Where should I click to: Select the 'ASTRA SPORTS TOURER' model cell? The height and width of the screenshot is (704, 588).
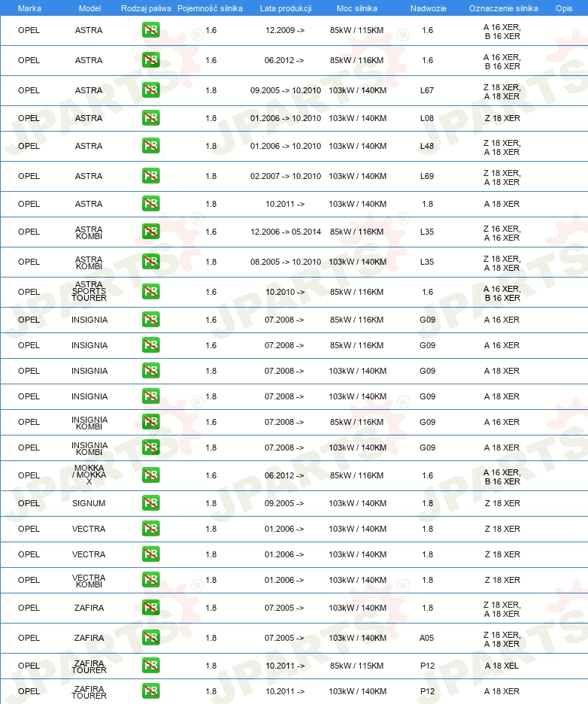tap(89, 291)
